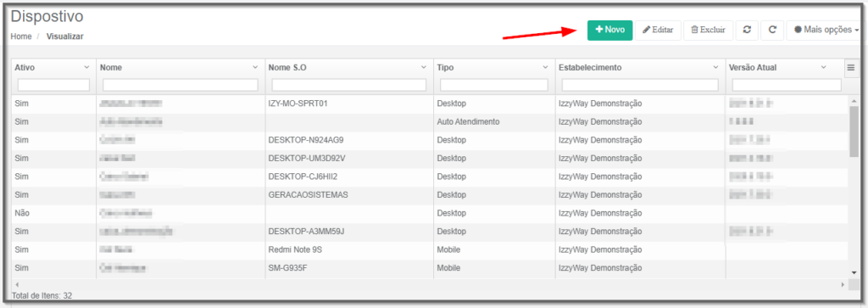Select the IZY-MO-SPRT01 row
This screenshot has width=868, height=308.
coord(431,104)
